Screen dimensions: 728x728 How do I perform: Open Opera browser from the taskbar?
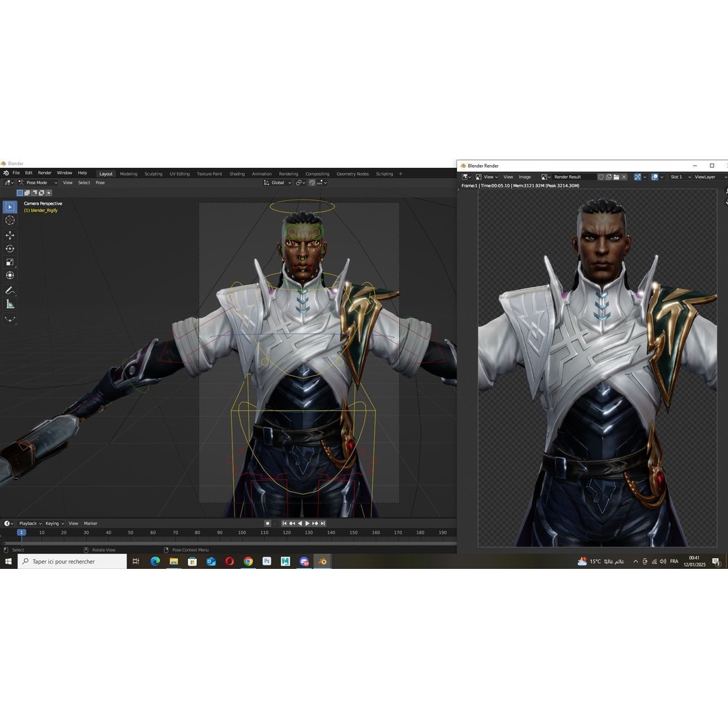[230, 562]
